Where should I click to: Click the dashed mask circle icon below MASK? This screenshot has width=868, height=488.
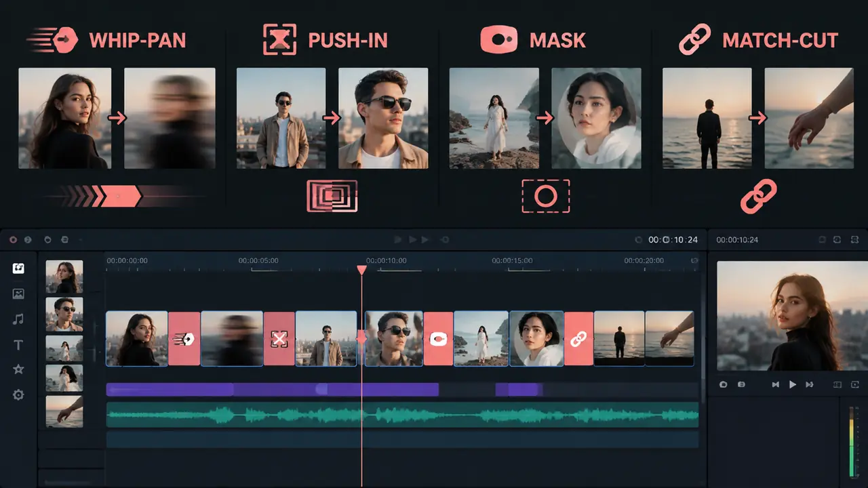click(545, 197)
